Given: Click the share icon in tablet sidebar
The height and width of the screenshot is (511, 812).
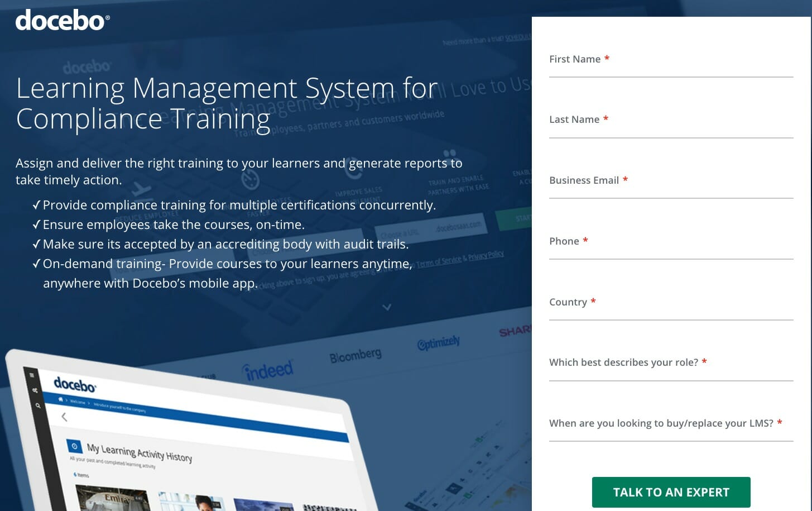Looking at the screenshot, I should (35, 390).
